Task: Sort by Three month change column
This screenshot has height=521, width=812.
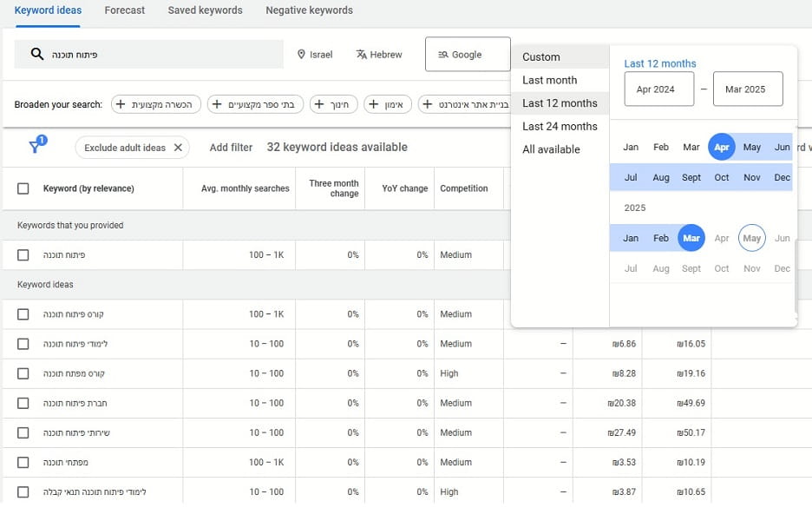Action: (333, 188)
